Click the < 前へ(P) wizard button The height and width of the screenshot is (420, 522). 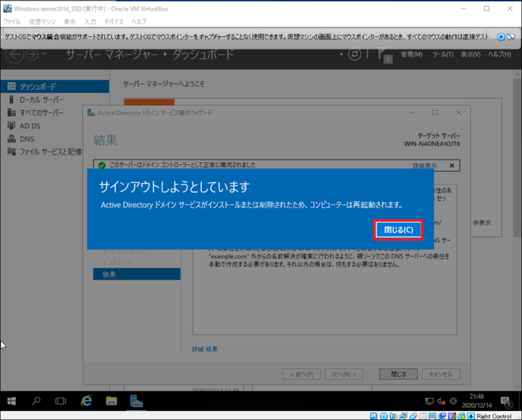point(302,374)
